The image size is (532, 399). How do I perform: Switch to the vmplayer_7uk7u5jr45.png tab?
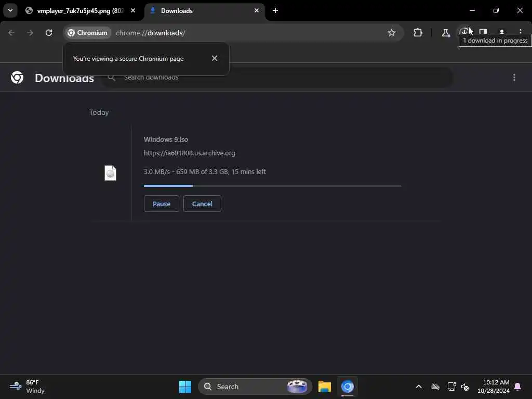coord(80,11)
